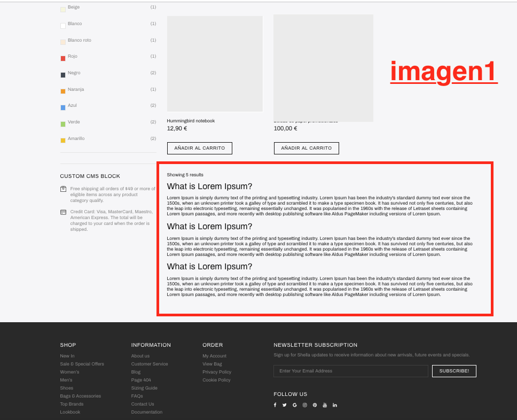The width and height of the screenshot is (517, 420).
Task: Click the 100,00 € price
Action: coord(285,128)
